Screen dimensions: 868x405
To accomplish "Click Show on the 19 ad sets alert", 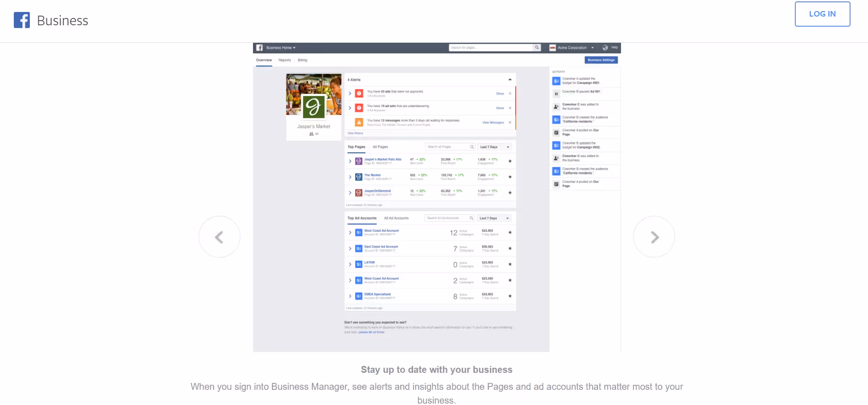I will 500,108.
